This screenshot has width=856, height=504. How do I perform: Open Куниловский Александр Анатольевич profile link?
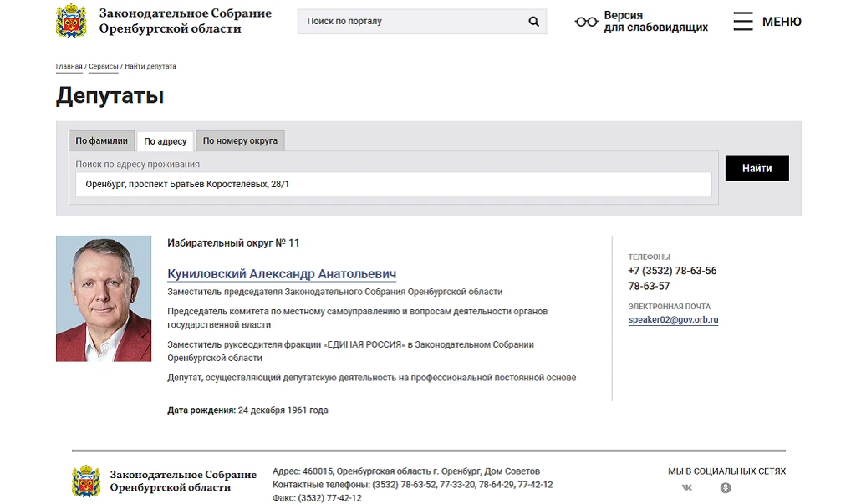click(282, 273)
